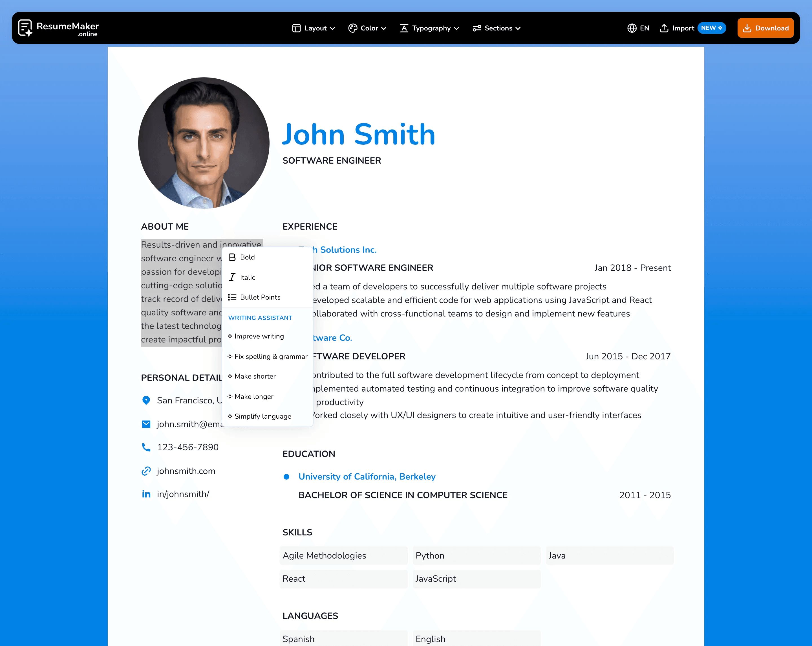Click the phone icon next to 123-456-7890

(x=146, y=447)
